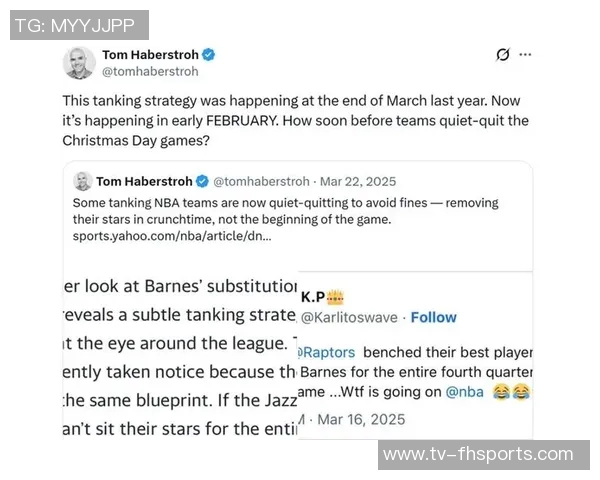The image size is (600, 480).
Task: Click the verified badge in the quoted tweet
Action: (x=201, y=181)
